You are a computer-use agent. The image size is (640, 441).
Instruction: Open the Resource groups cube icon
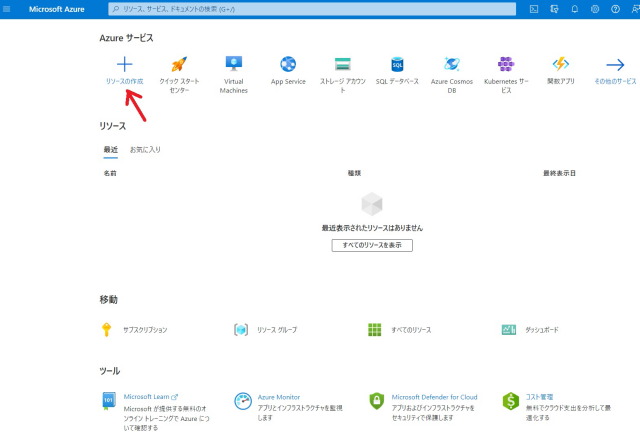[241, 330]
